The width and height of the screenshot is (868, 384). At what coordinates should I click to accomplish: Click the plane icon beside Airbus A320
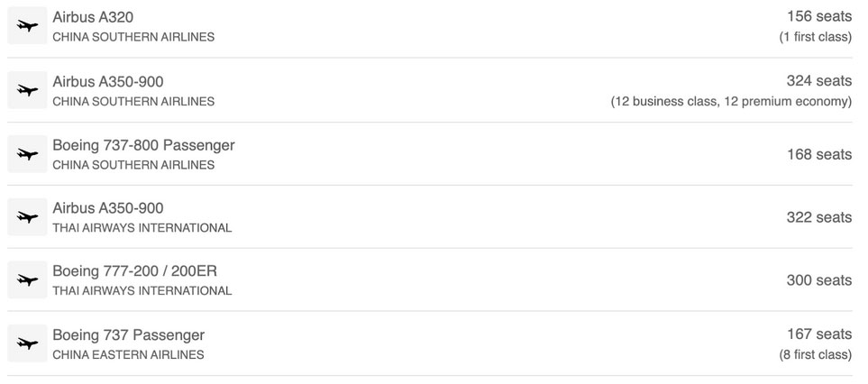(27, 25)
